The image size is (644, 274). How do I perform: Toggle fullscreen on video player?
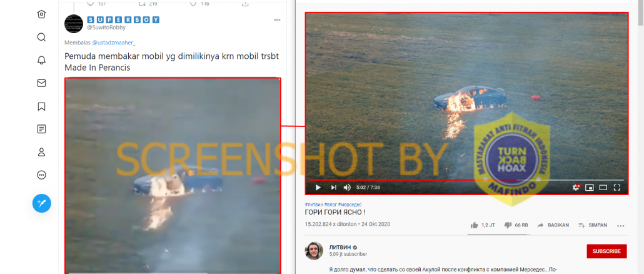(x=616, y=188)
